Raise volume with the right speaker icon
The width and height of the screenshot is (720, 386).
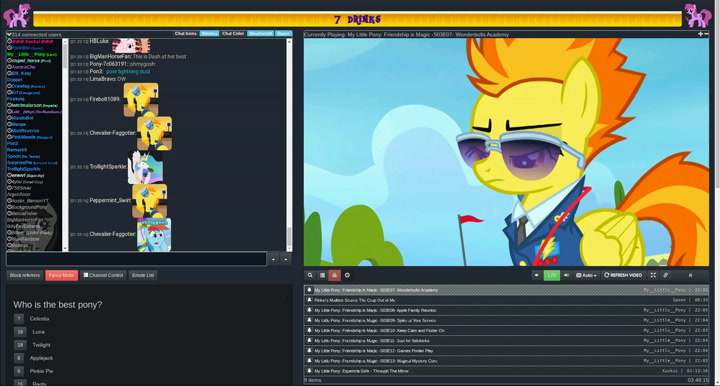(x=566, y=275)
